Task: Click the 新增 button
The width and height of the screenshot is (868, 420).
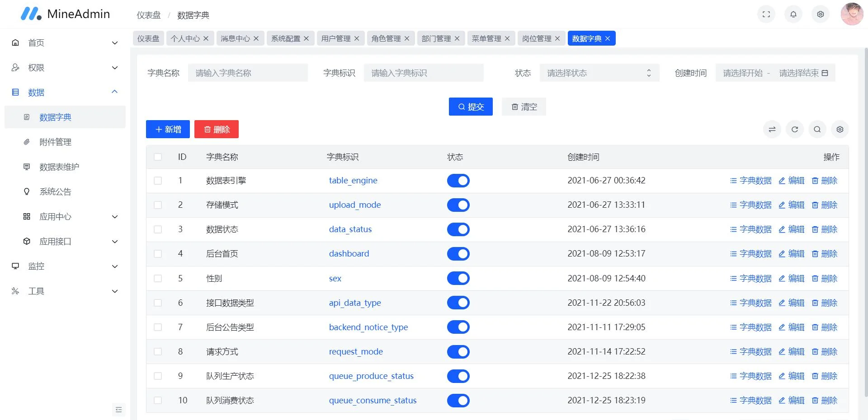Action: tap(168, 129)
